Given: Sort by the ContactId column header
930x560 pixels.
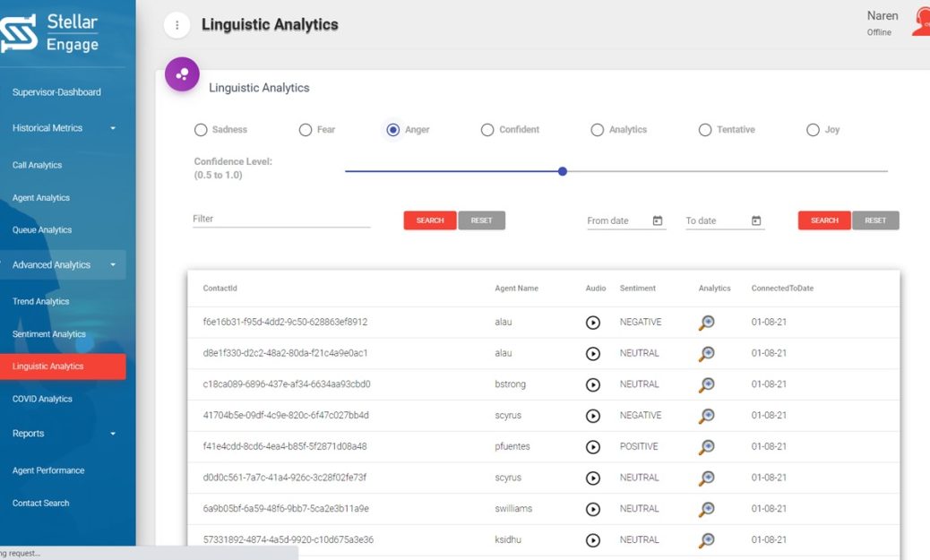Looking at the screenshot, I should coord(220,289).
